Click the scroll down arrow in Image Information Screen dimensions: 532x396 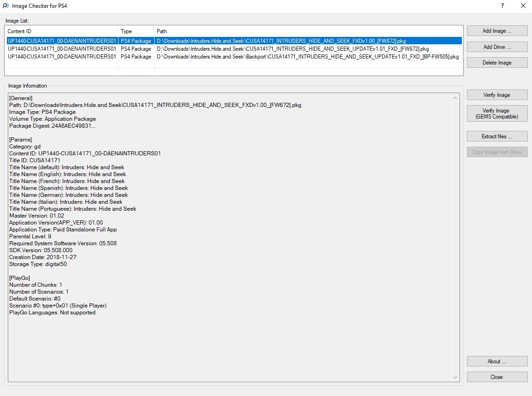[x=455, y=378]
